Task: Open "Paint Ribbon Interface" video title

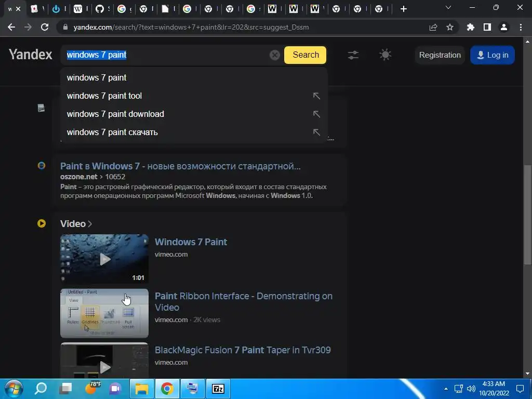Action: tap(244, 302)
